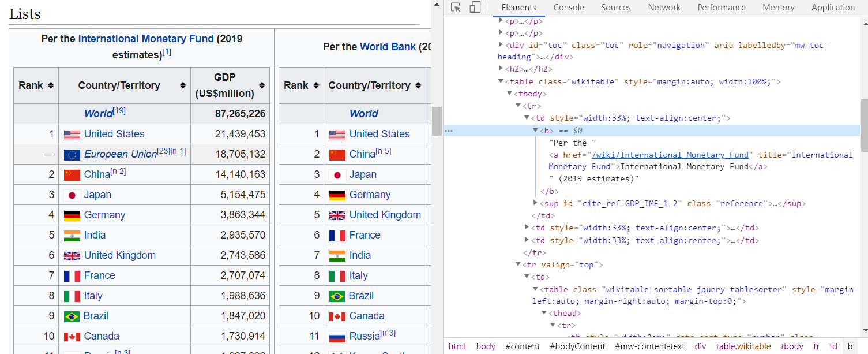Select the World GDP value 87,265,226
This screenshot has height=354, width=868.
241,114
